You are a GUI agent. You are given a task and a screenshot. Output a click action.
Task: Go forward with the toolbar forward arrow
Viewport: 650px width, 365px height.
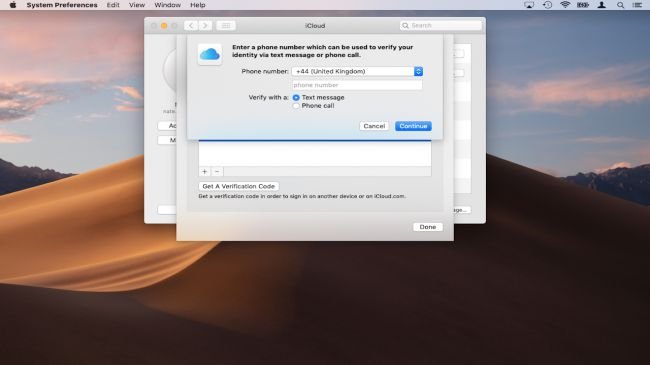[x=205, y=25]
